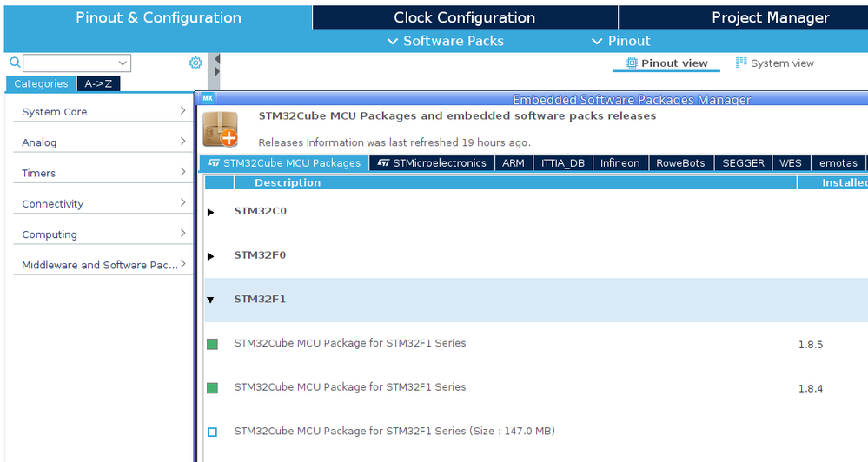
Task: Select the STM32F1 label
Action: pos(260,299)
